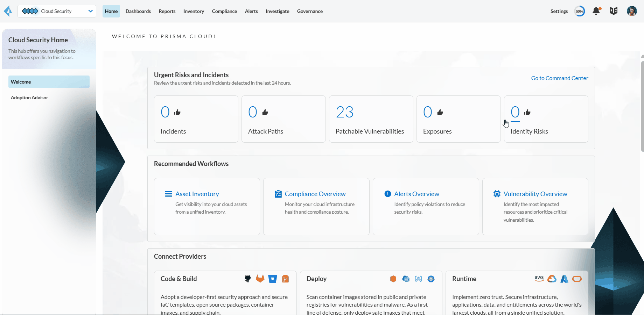Click the AWS icon in Runtime
Screen dimensions: 644x315
(x=539, y=279)
